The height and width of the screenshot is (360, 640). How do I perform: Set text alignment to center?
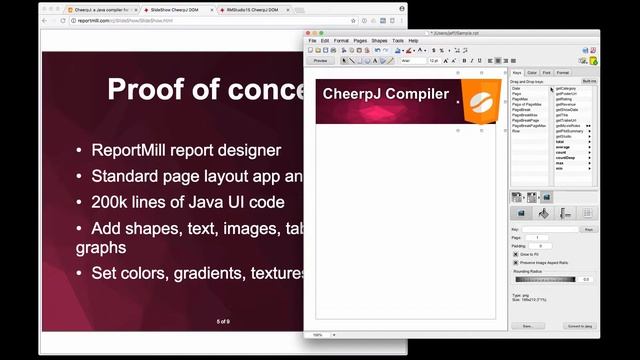click(x=498, y=61)
